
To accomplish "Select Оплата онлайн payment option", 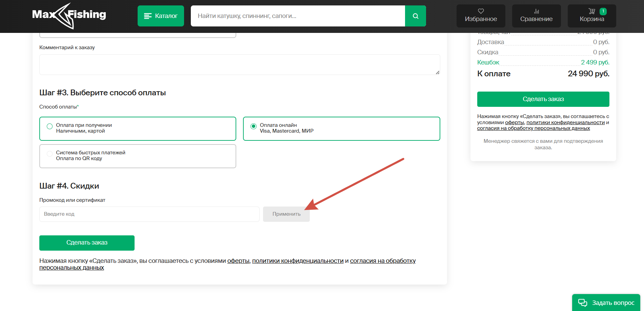I will (x=342, y=129).
